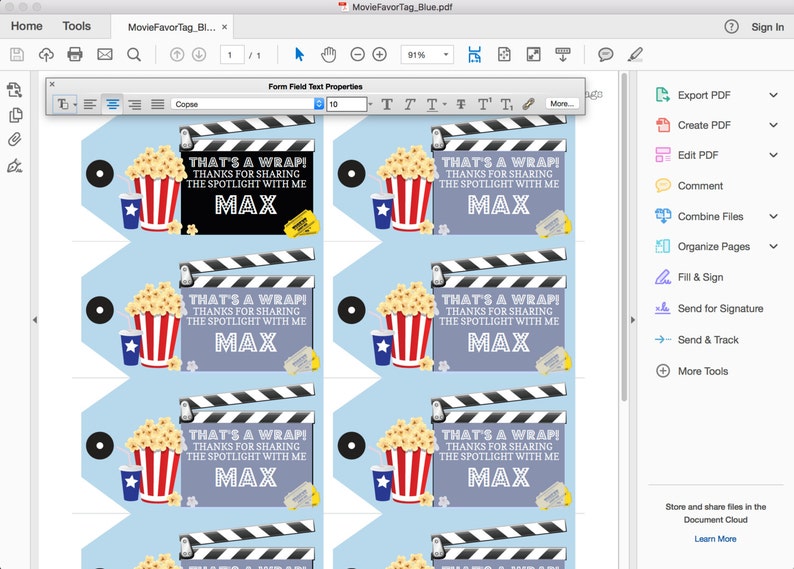The width and height of the screenshot is (794, 569).
Task: Open Learn More link
Action: point(715,539)
